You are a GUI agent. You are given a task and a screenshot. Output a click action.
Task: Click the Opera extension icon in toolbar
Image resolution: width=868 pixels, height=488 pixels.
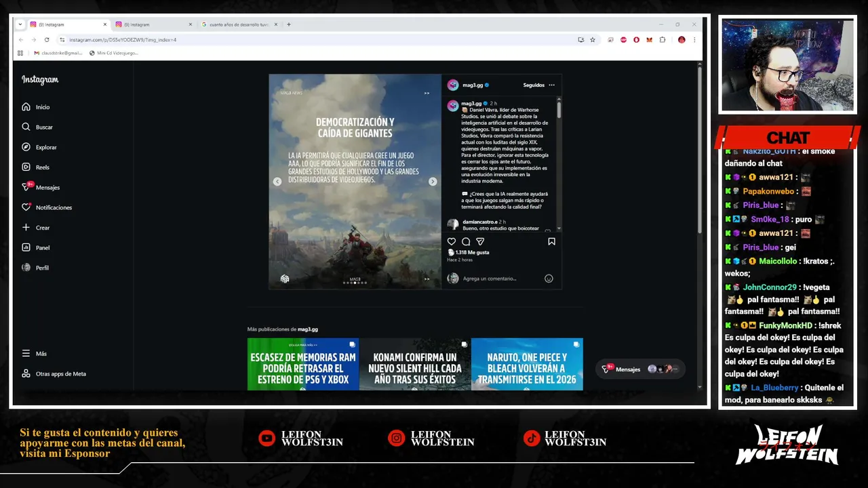click(x=636, y=40)
